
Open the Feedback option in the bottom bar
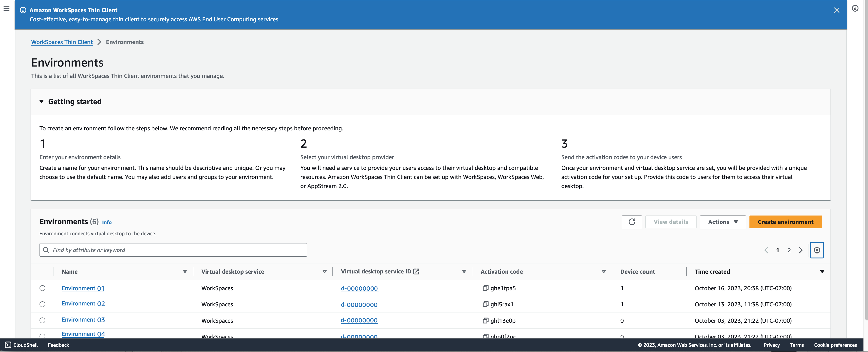(58, 345)
